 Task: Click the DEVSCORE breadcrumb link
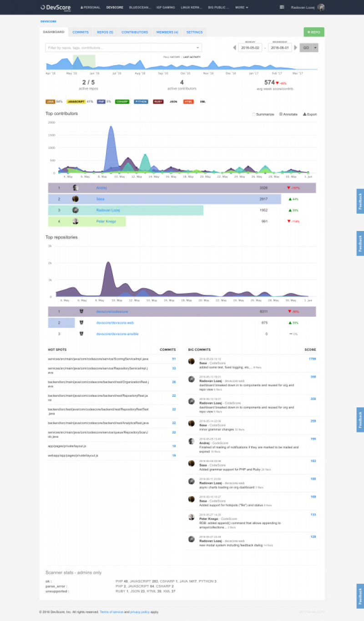point(48,21)
